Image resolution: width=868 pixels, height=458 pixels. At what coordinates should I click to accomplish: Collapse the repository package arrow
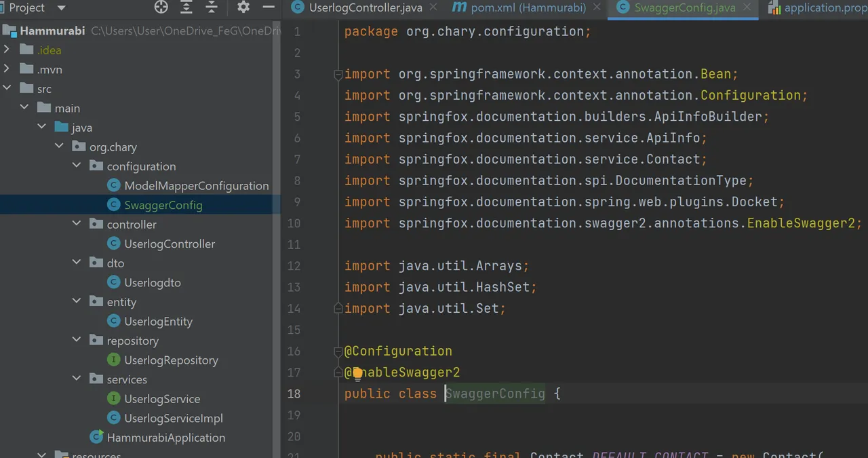(x=77, y=340)
